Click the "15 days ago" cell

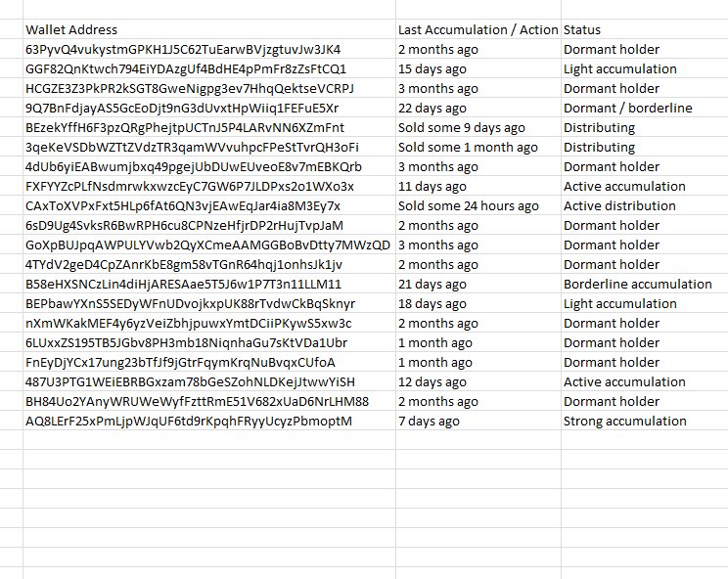(x=432, y=69)
